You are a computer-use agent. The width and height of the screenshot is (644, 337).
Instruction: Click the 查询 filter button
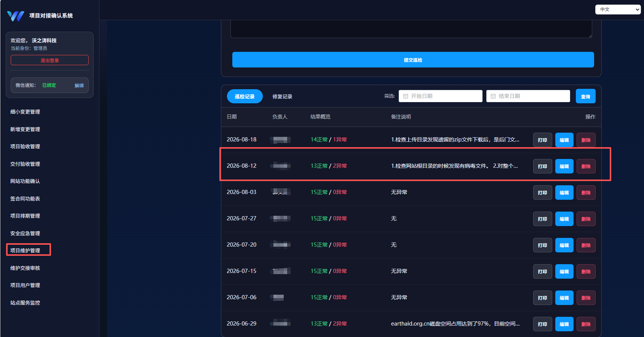pyautogui.click(x=585, y=96)
